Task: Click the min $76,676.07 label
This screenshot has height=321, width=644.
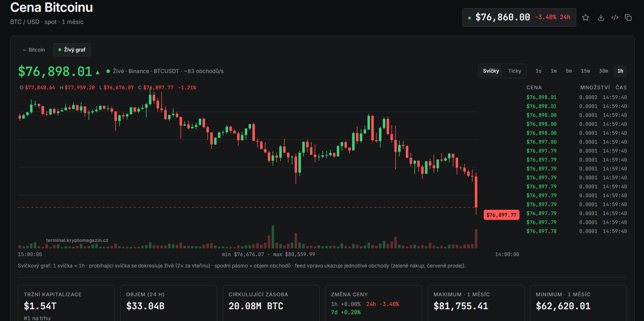Action: click(243, 254)
